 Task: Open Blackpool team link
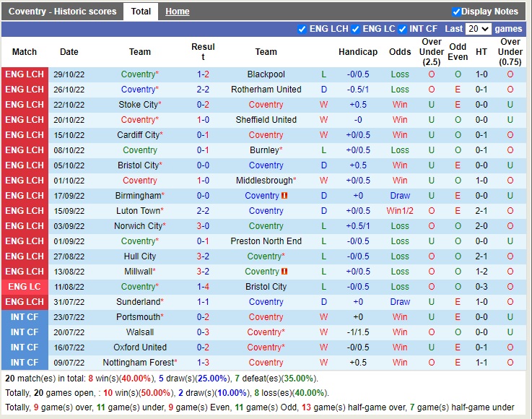(266, 74)
